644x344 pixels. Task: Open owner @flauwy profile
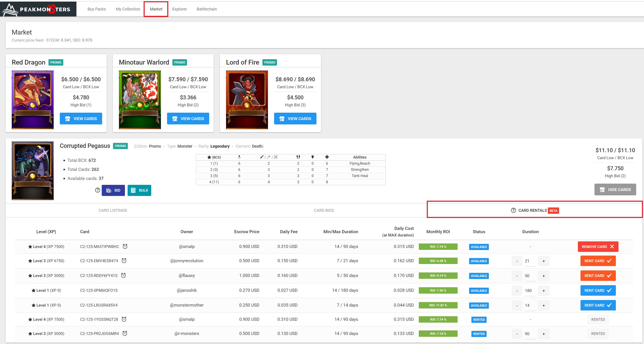[x=187, y=276]
